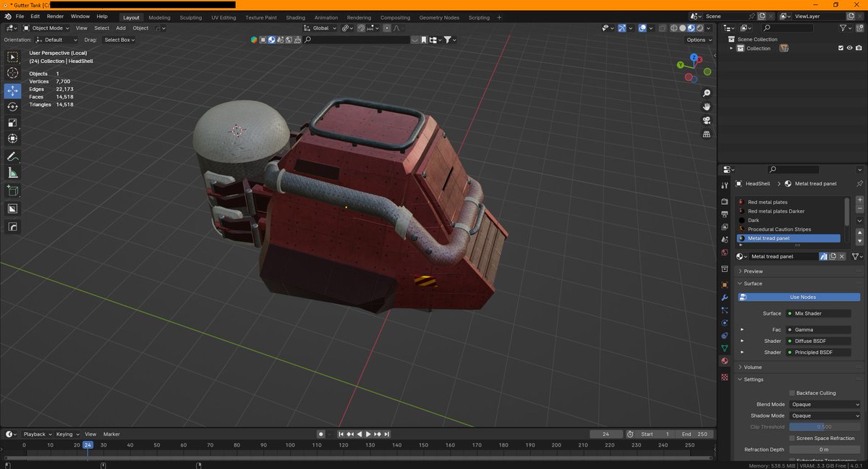Select the Measure tool

[x=12, y=173]
